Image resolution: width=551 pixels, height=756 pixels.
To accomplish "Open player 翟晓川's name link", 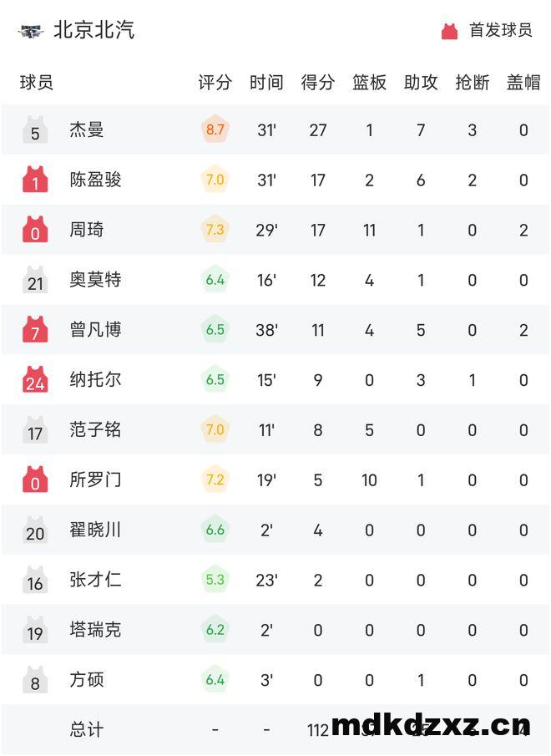I will [x=95, y=530].
